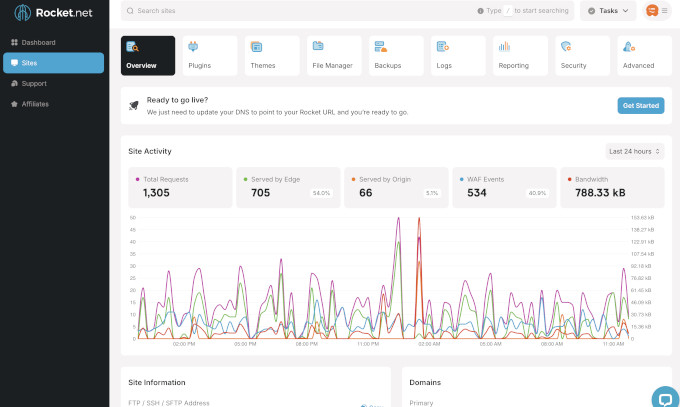This screenshot has width=680, height=407.
Task: Open the Themes tab
Action: (x=272, y=56)
